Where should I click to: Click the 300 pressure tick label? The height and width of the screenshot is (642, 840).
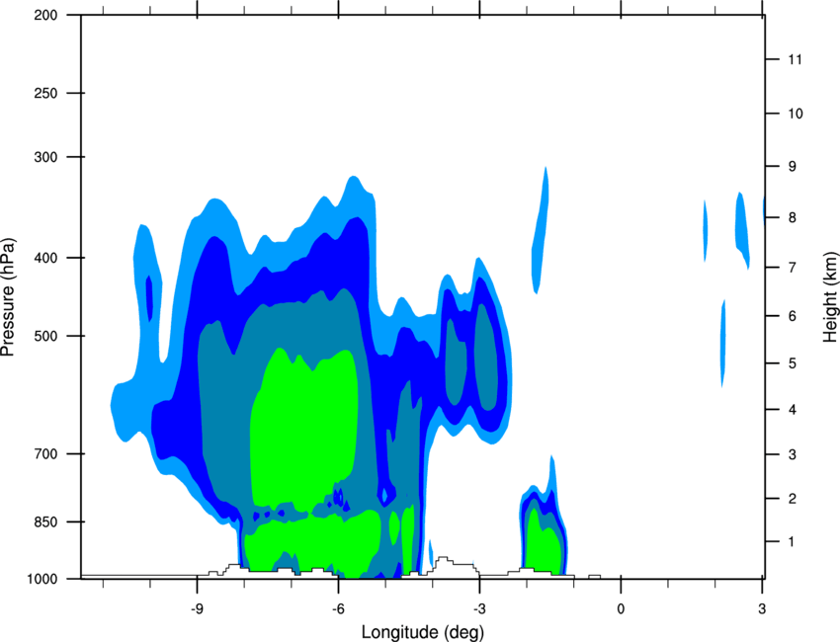pyautogui.click(x=45, y=157)
